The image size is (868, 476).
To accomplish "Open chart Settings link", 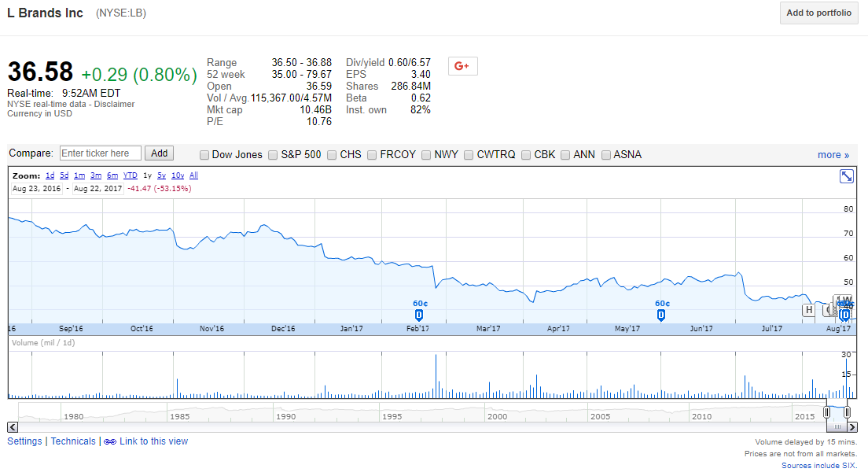I will pyautogui.click(x=24, y=441).
